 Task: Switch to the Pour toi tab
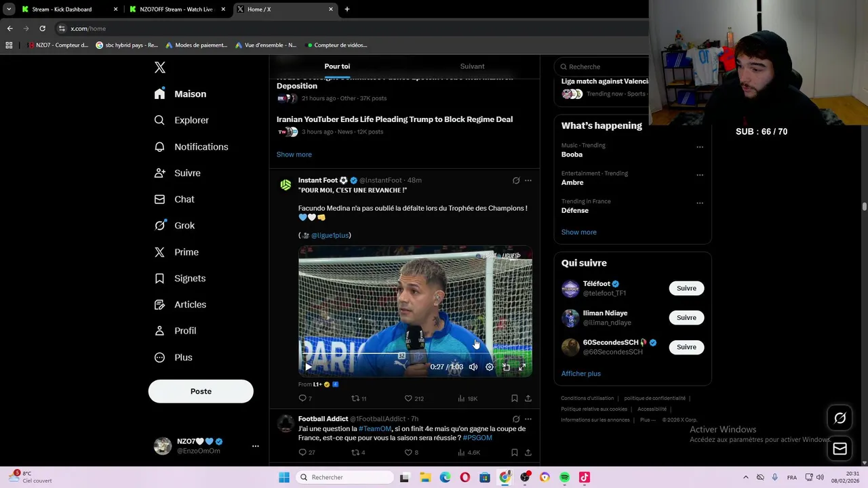pos(337,66)
